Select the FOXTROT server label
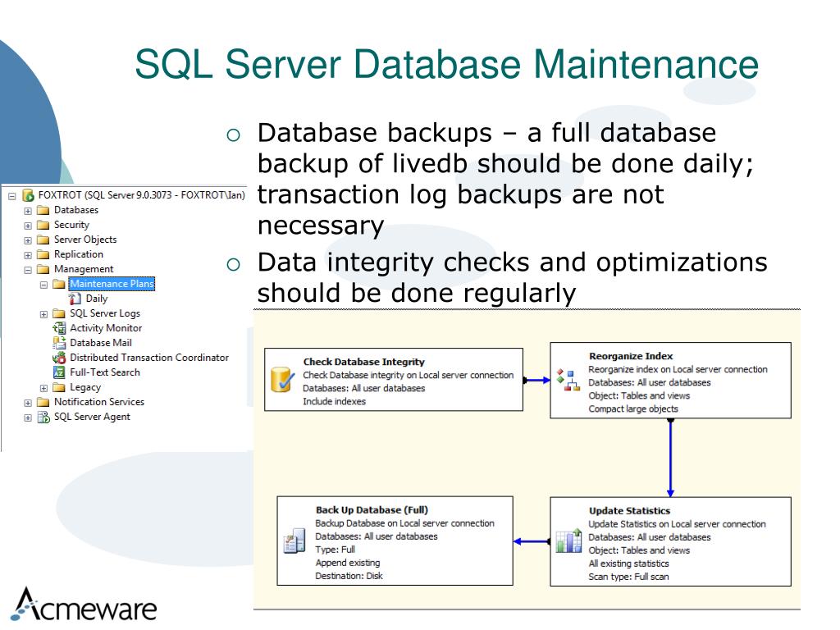Viewport: 840px width, 630px height. pos(141,195)
